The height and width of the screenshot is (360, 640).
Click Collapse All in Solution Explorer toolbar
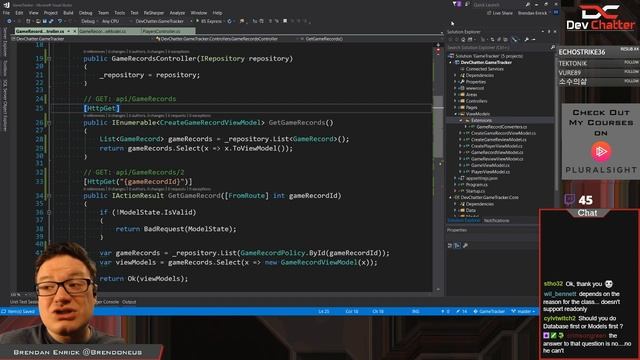[x=499, y=40]
